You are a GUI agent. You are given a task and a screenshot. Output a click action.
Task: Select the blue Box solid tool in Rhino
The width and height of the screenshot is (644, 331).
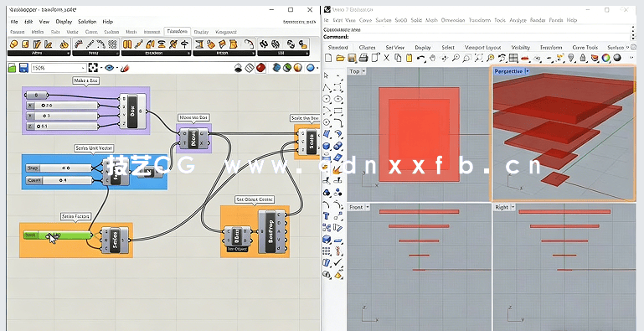pos(326,146)
